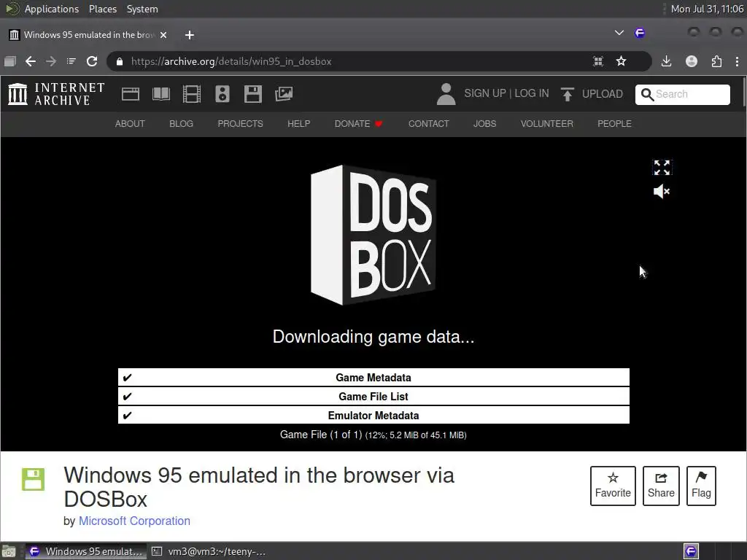This screenshot has width=747, height=560.
Task: Click the Game File List progress row
Action: tap(373, 396)
